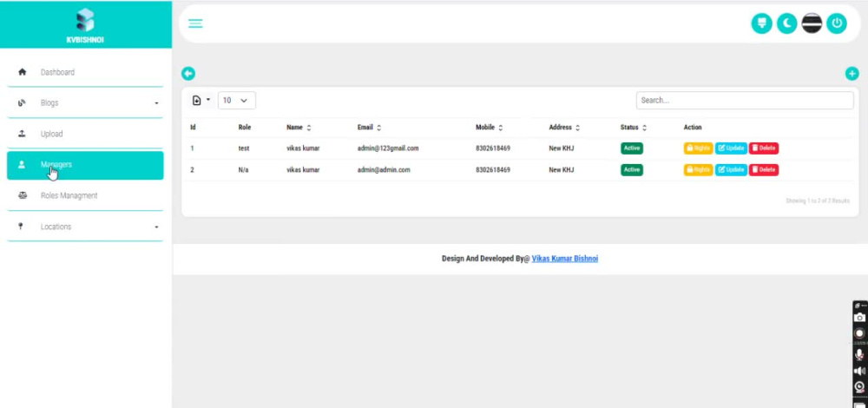Click the recorder's record button
This screenshot has width=868, height=408.
tap(859, 333)
